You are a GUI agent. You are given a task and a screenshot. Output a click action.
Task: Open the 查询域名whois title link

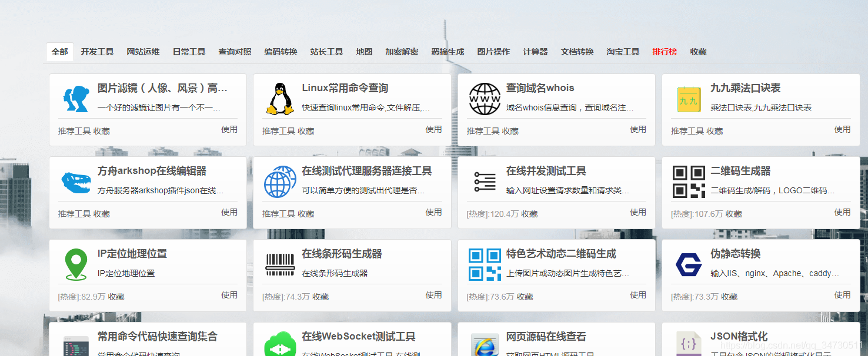pyautogui.click(x=540, y=88)
